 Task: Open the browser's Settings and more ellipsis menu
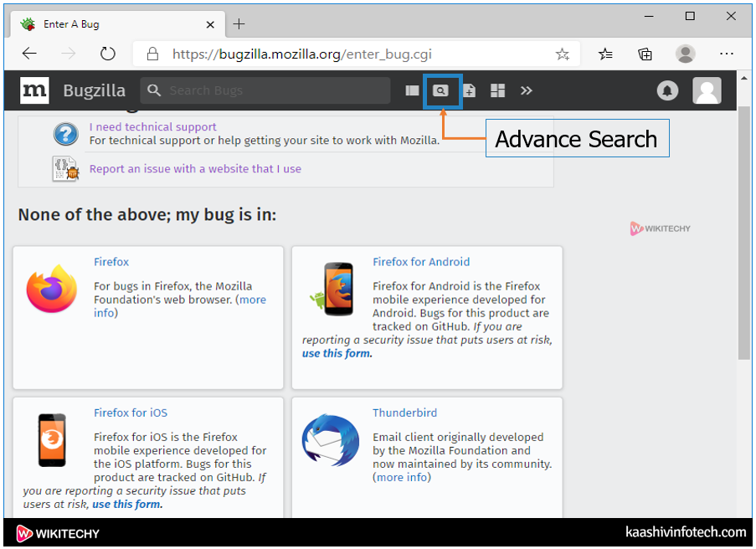[x=726, y=54]
